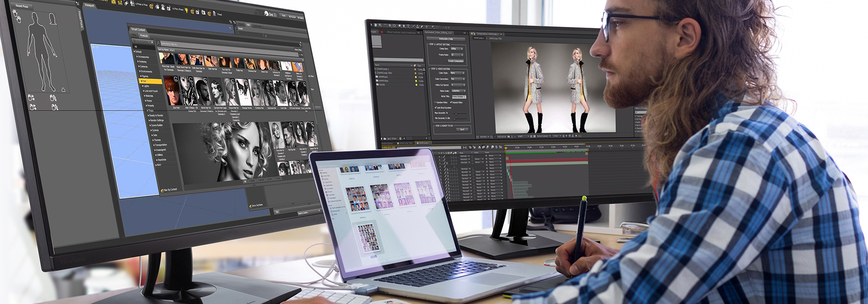The image size is (868, 304).
Task: Expand the Environments category
Action: click(x=146, y=72)
